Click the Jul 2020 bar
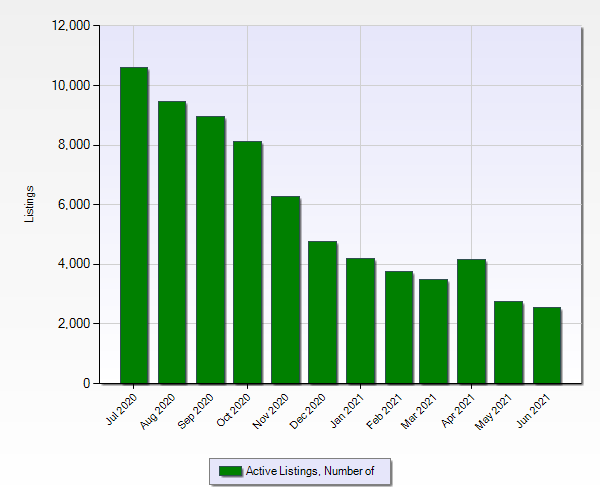This screenshot has width=600, height=500. click(x=134, y=225)
